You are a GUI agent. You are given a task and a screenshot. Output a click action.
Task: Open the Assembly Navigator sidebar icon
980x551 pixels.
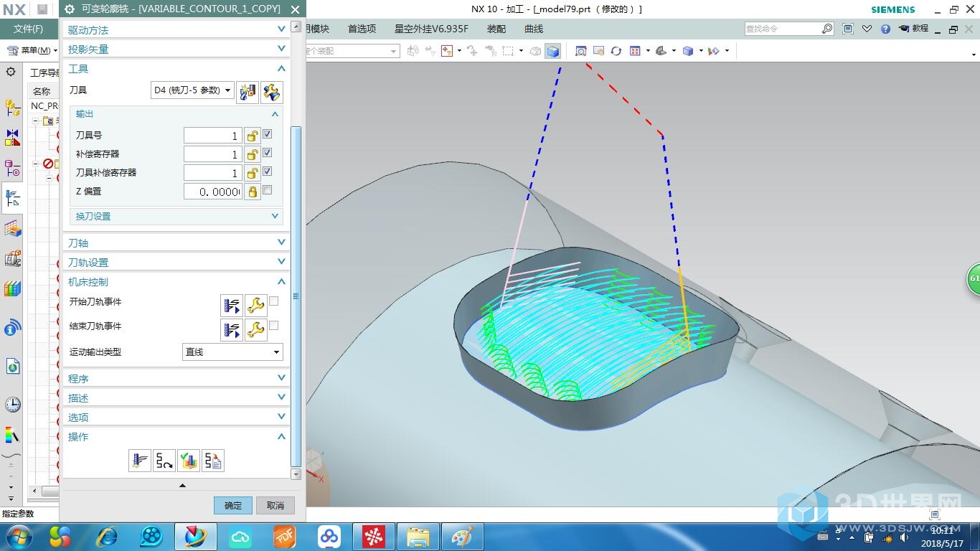(x=13, y=108)
